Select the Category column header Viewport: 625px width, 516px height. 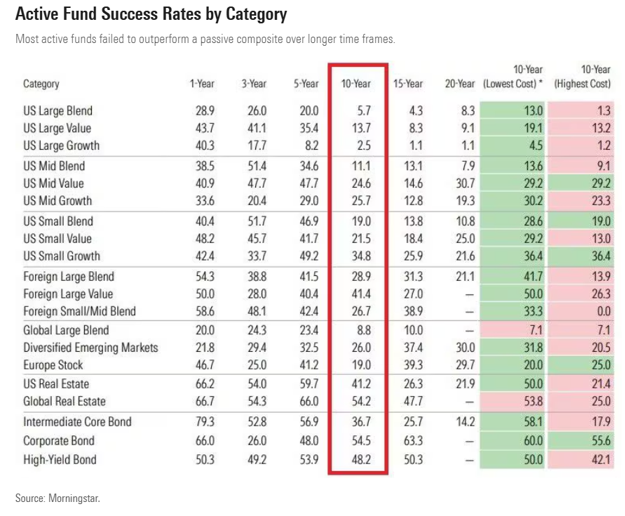(41, 84)
